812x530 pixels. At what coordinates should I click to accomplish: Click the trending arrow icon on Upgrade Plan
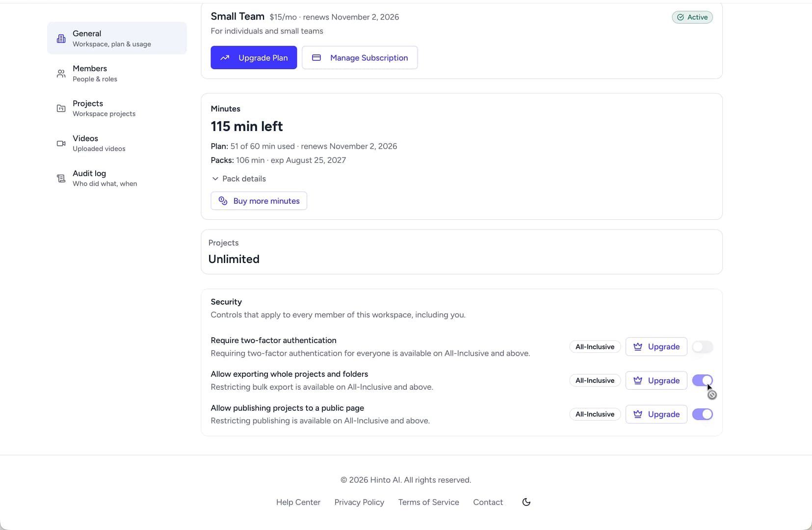[x=225, y=57]
